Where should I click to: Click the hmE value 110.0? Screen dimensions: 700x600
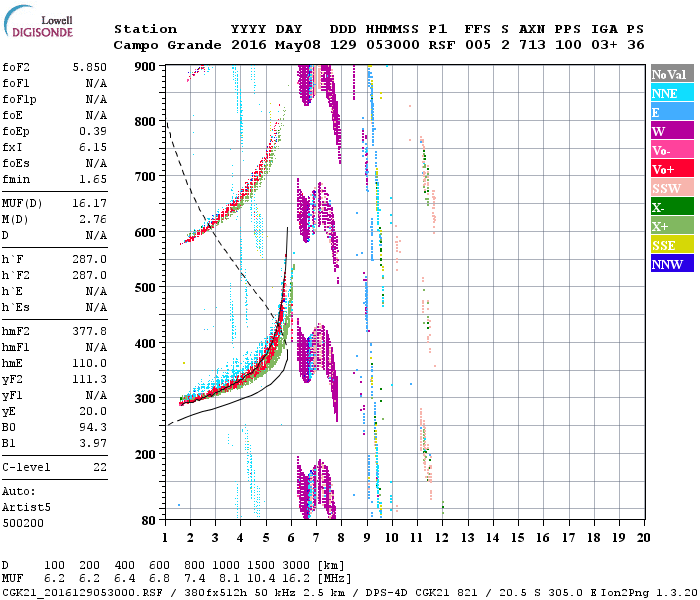click(x=90, y=363)
